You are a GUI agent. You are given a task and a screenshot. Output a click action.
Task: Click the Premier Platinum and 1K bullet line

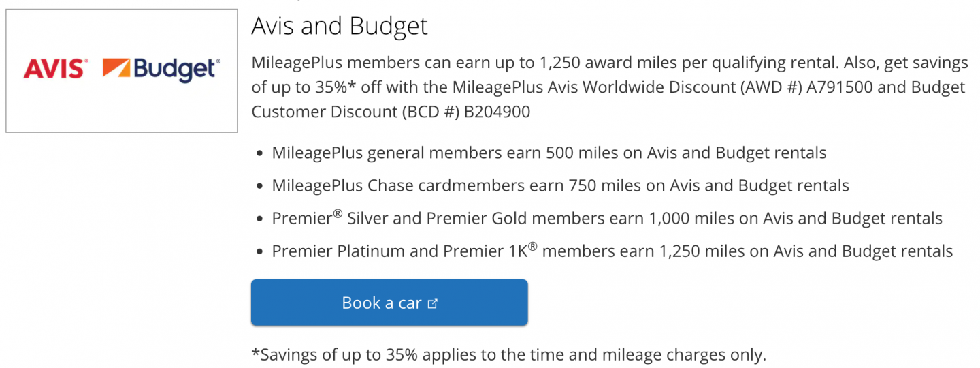612,251
